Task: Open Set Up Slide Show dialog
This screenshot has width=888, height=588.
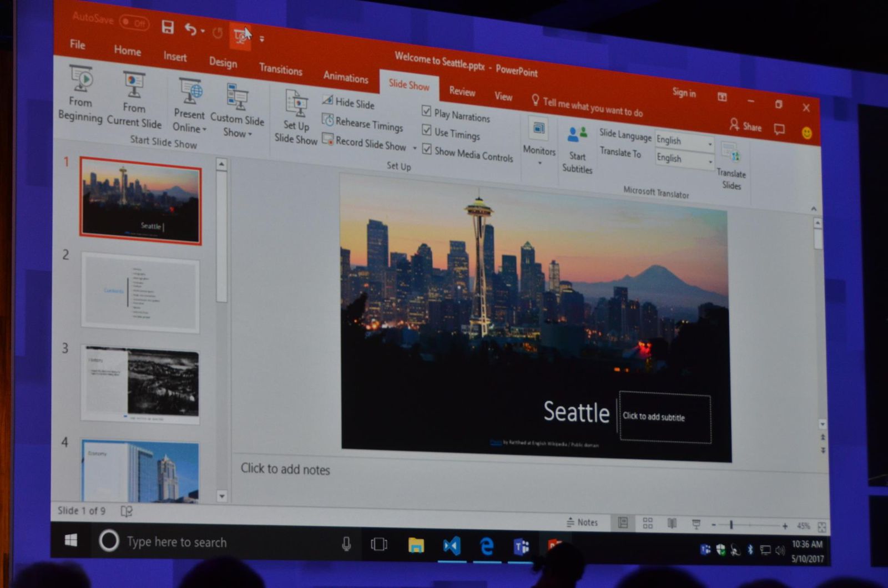Action: coord(296,118)
